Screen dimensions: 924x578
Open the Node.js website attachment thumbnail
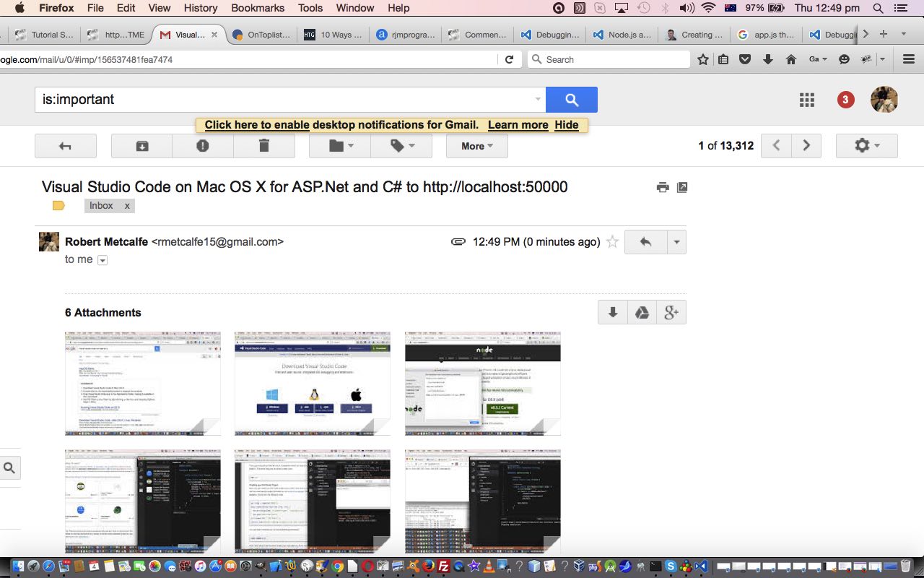point(482,383)
